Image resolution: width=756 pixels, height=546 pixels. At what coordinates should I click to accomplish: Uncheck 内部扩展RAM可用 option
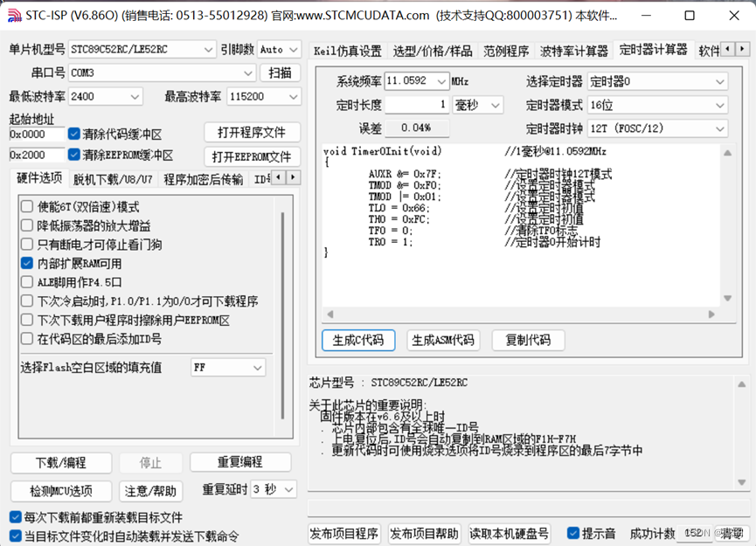[x=27, y=263]
